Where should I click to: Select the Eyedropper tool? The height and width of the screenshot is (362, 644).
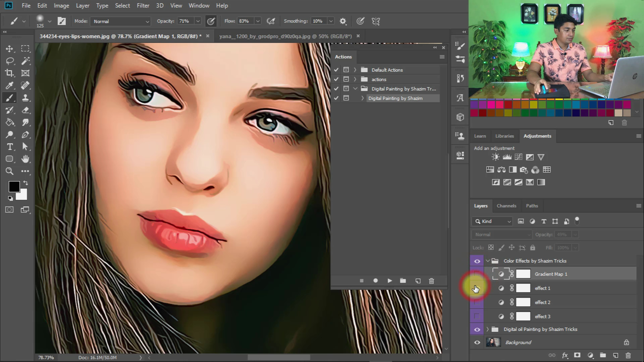tap(10, 85)
